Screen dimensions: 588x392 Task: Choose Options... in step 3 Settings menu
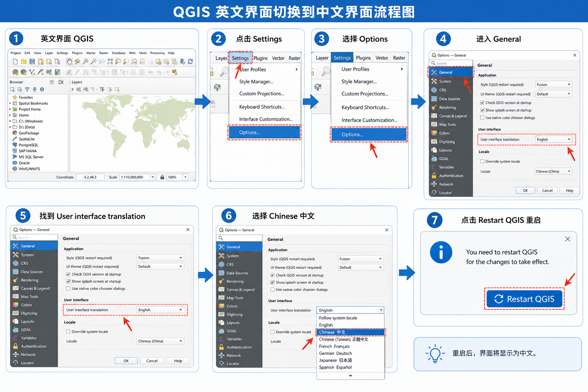(369, 135)
